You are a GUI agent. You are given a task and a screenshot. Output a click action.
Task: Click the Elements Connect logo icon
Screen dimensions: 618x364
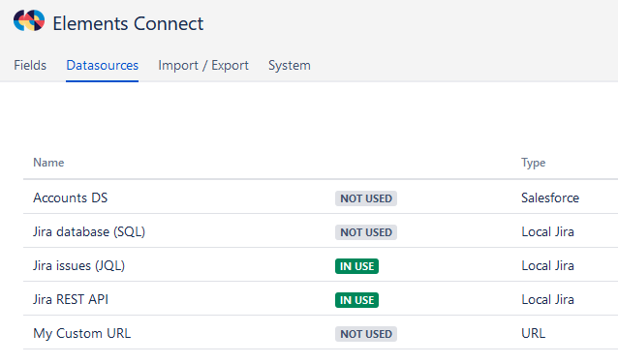click(29, 20)
